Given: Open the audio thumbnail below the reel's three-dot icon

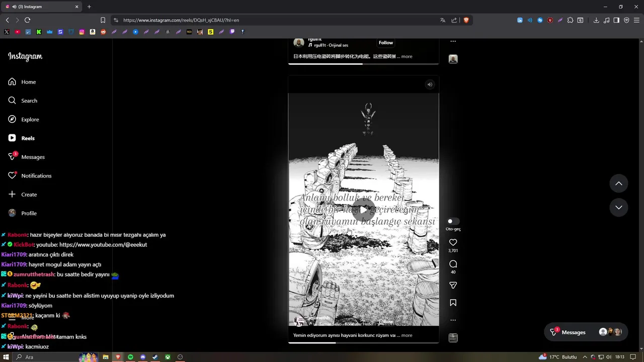Looking at the screenshot, I should [x=453, y=338].
